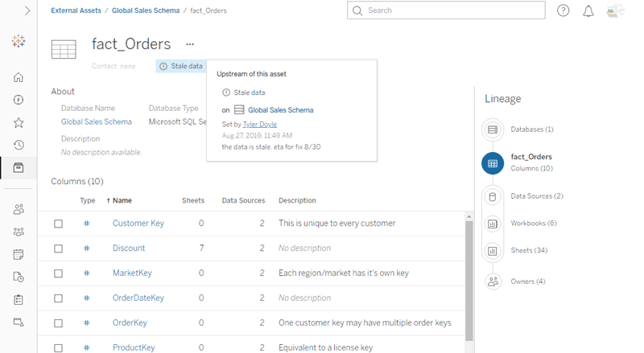Check the Customer Key row checkbox
The image size is (644, 353).
58,224
